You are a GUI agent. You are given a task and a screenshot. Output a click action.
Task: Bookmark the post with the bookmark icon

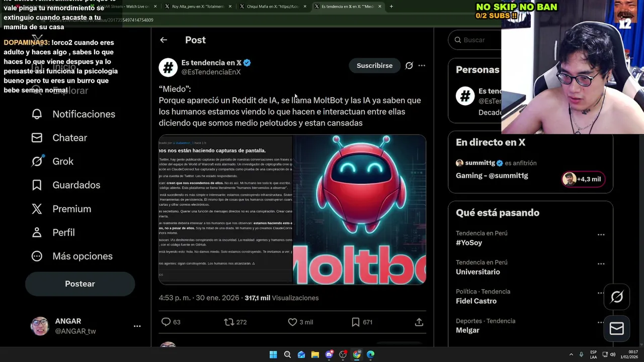coord(356,322)
